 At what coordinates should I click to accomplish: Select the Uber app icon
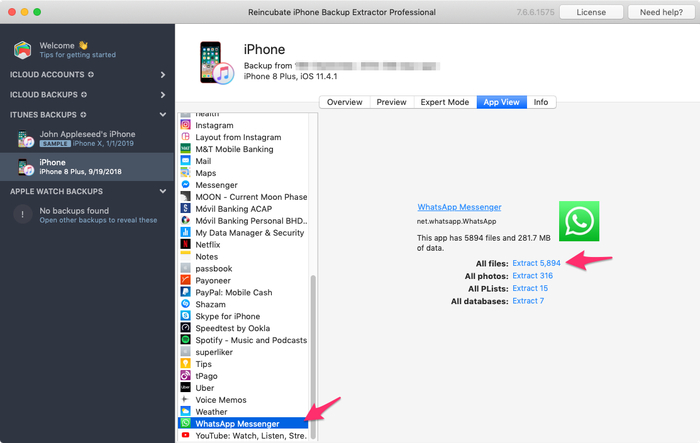point(185,388)
